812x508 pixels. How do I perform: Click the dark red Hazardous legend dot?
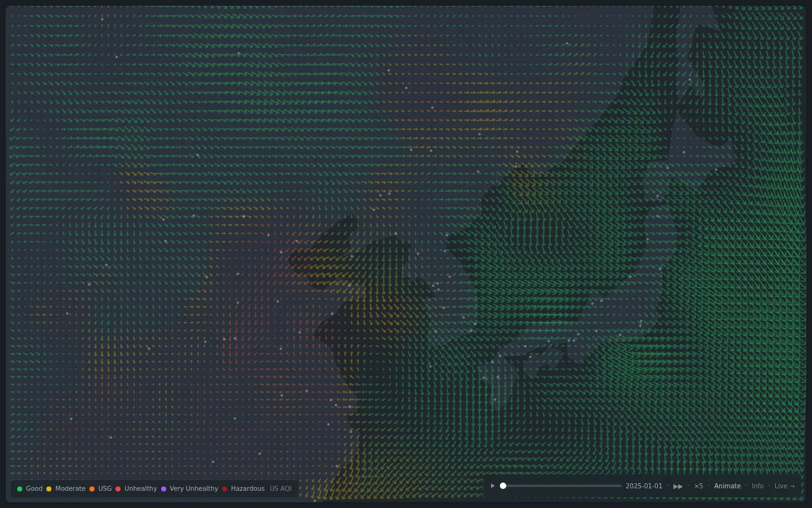coord(225,489)
